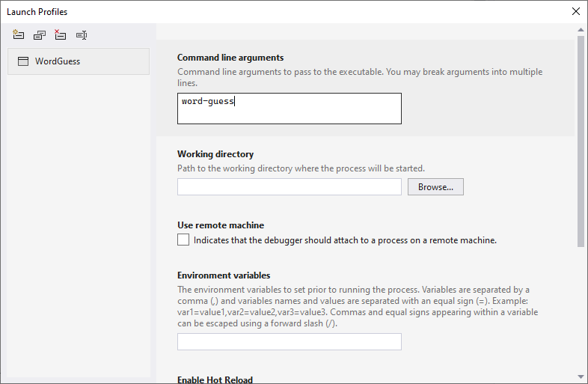
Task: Toggle the Use remote machine checkbox
Action: [x=183, y=240]
